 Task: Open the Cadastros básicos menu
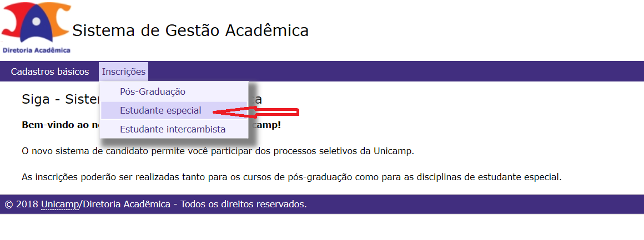coord(50,72)
